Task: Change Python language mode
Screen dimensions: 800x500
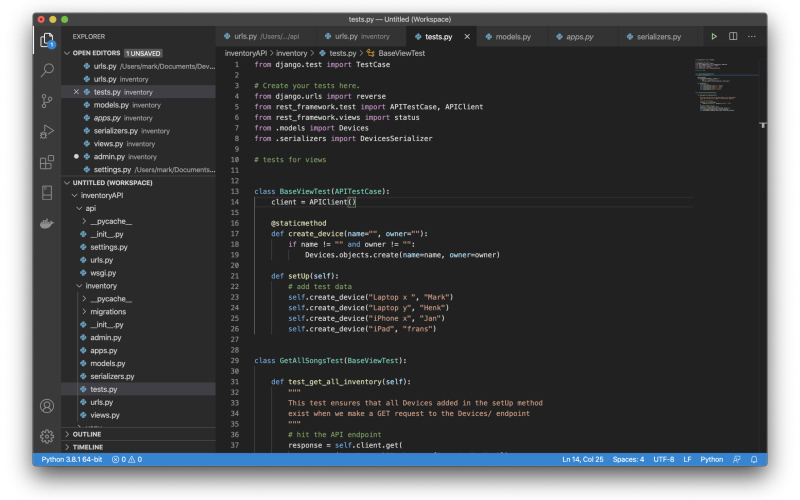Action: point(711,460)
